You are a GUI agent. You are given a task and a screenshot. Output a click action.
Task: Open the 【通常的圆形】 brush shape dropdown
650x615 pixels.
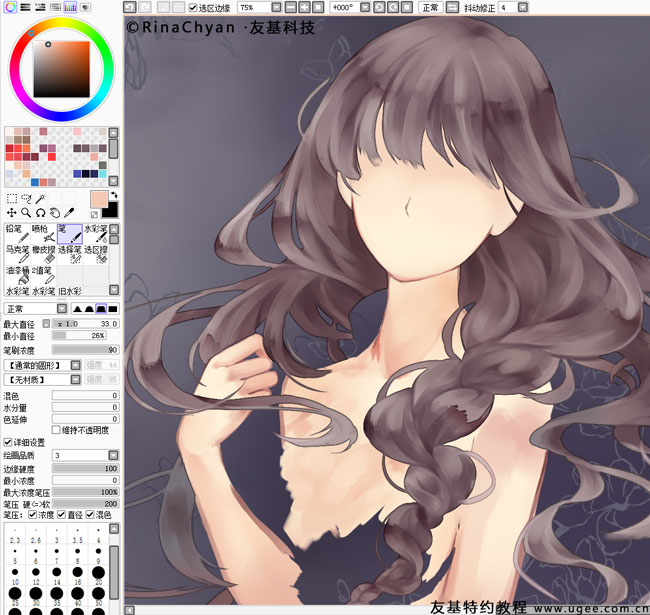pos(75,365)
